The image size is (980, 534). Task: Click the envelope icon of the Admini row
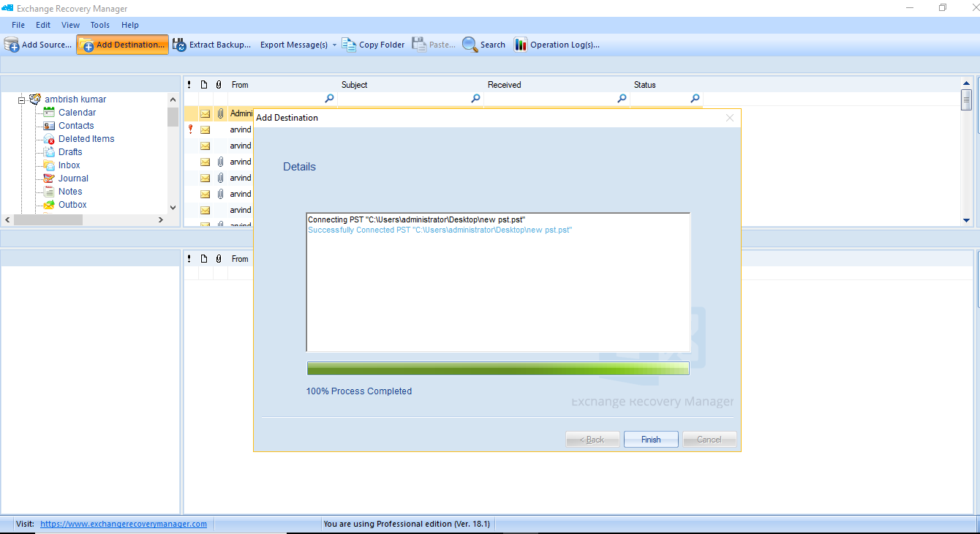tap(206, 113)
